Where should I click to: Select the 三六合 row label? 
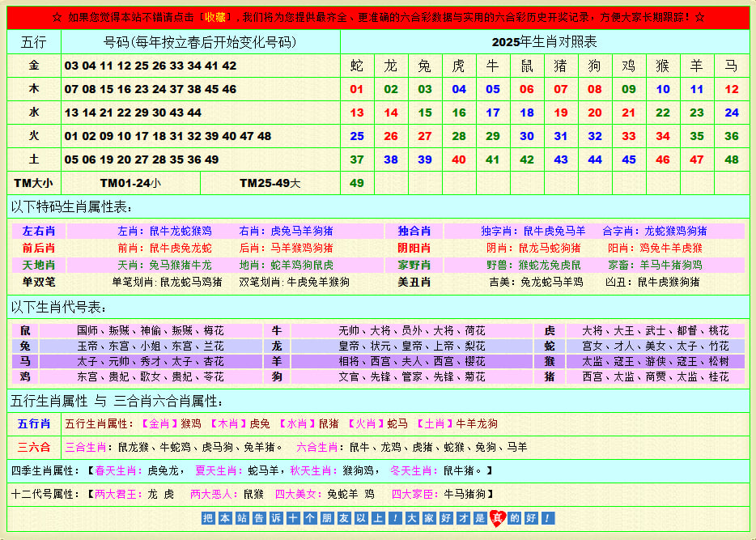point(34,447)
